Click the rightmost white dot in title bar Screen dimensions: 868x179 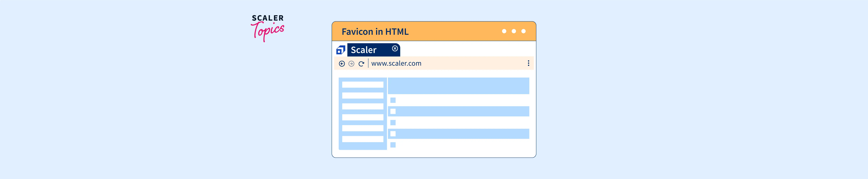[x=523, y=31]
